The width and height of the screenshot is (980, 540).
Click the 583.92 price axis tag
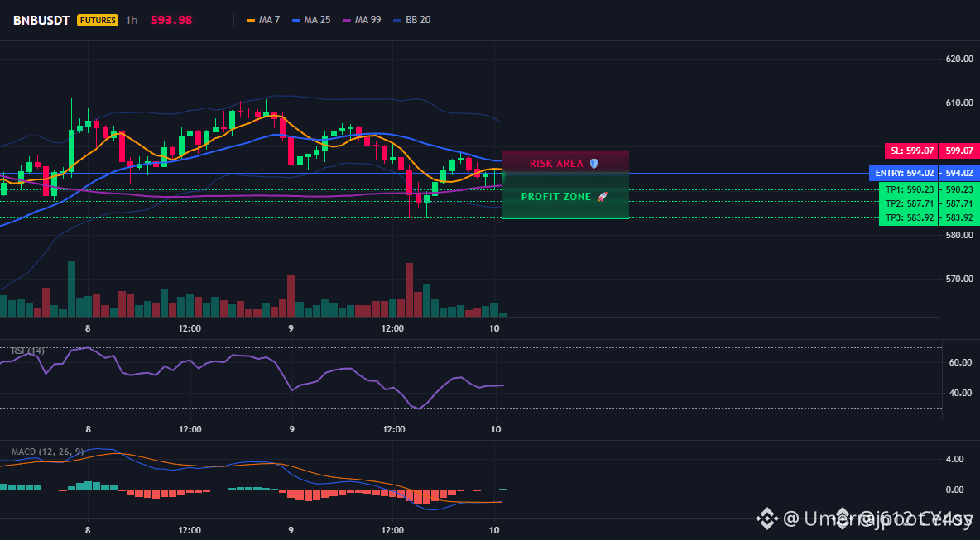[x=959, y=217]
